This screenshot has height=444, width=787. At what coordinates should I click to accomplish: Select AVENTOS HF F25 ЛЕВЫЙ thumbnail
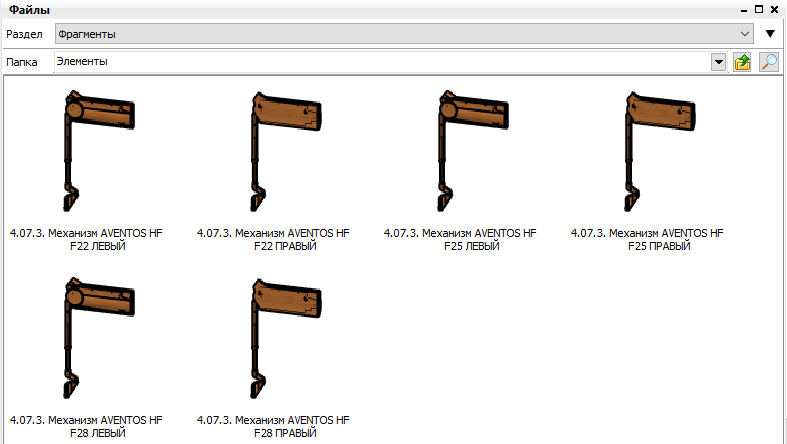point(472,151)
